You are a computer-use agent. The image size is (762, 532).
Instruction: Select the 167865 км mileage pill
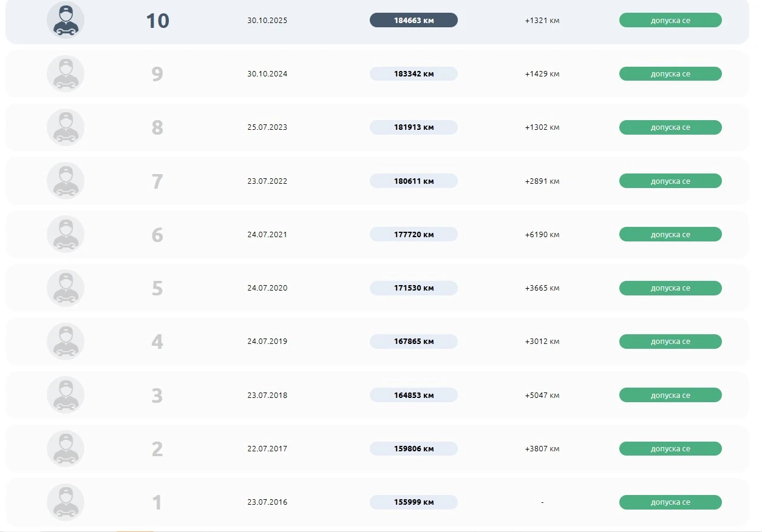click(x=413, y=342)
